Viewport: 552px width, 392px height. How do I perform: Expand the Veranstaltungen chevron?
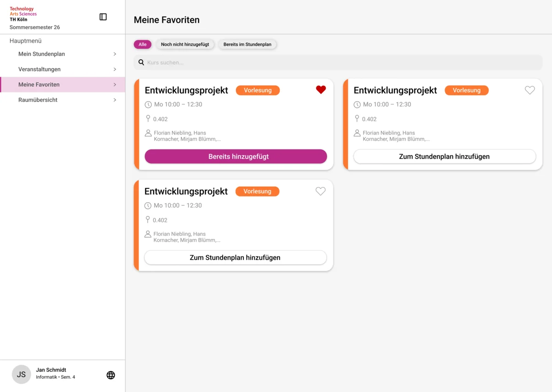tap(115, 69)
